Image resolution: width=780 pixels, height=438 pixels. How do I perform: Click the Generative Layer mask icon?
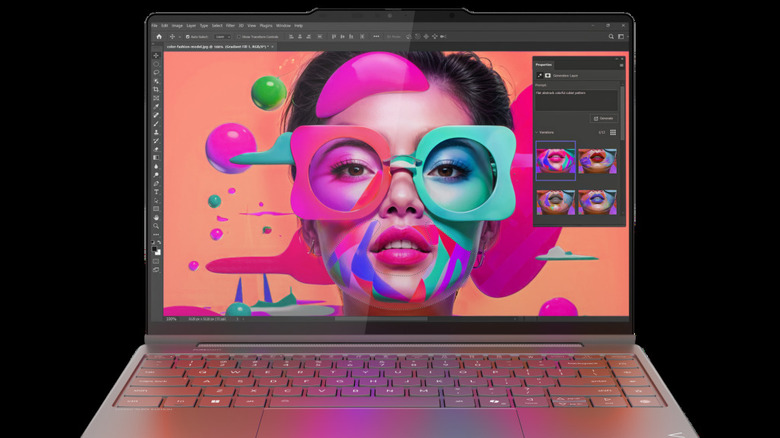pos(548,76)
